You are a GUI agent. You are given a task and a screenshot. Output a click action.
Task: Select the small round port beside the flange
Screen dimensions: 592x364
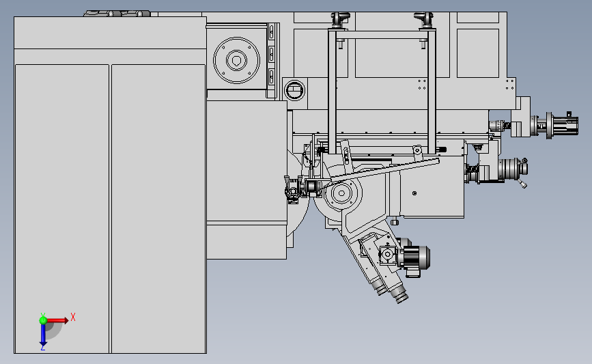coord(294,90)
